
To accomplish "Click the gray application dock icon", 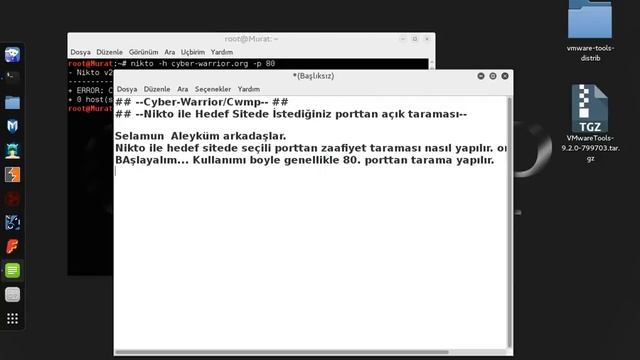I will (x=12, y=294).
